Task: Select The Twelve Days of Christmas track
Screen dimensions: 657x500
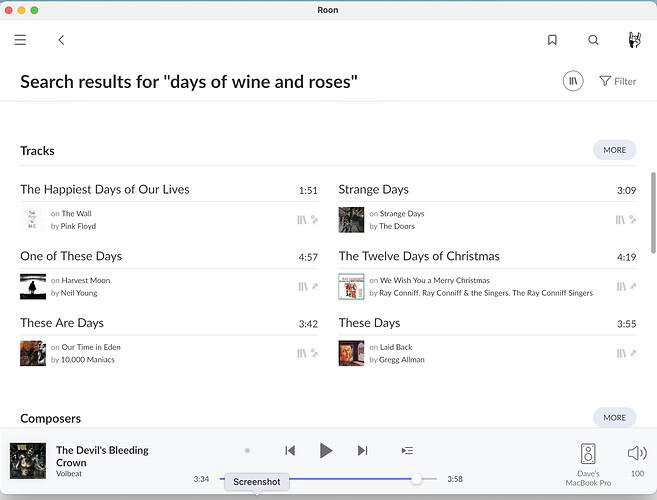Action: coord(419,256)
